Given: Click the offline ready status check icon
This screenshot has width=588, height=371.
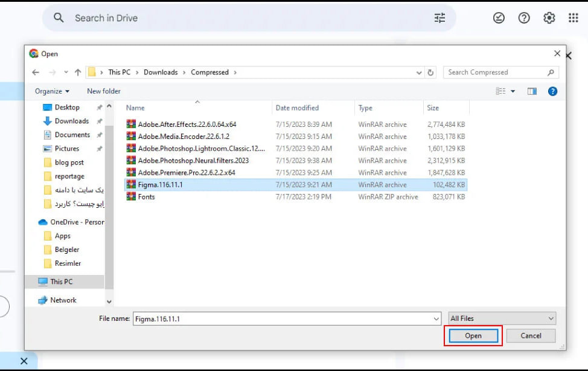Looking at the screenshot, I should click(499, 18).
